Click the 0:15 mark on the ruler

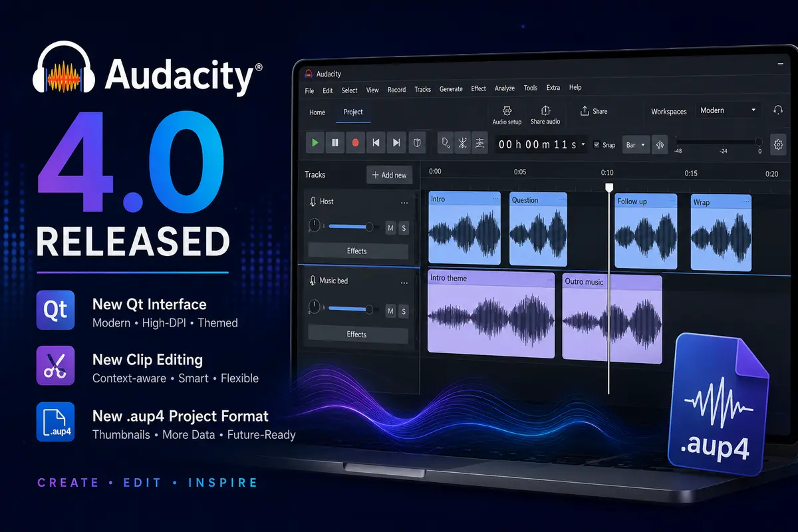(x=691, y=174)
